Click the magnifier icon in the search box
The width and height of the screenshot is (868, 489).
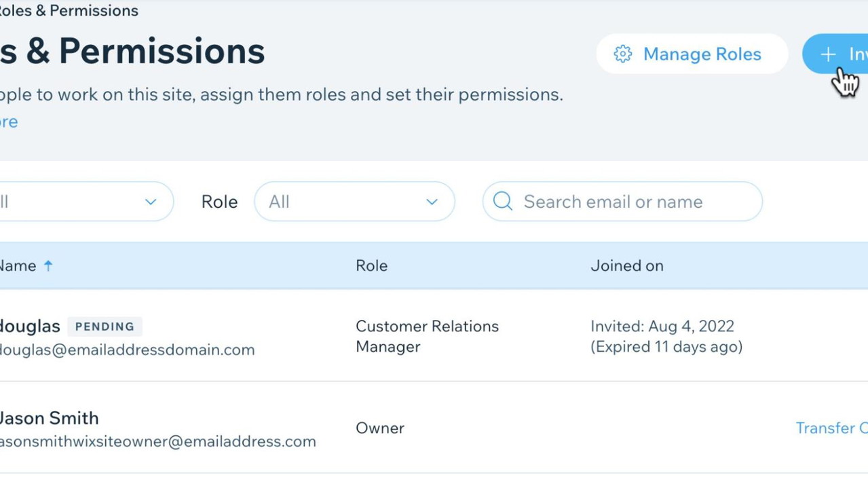click(x=502, y=201)
